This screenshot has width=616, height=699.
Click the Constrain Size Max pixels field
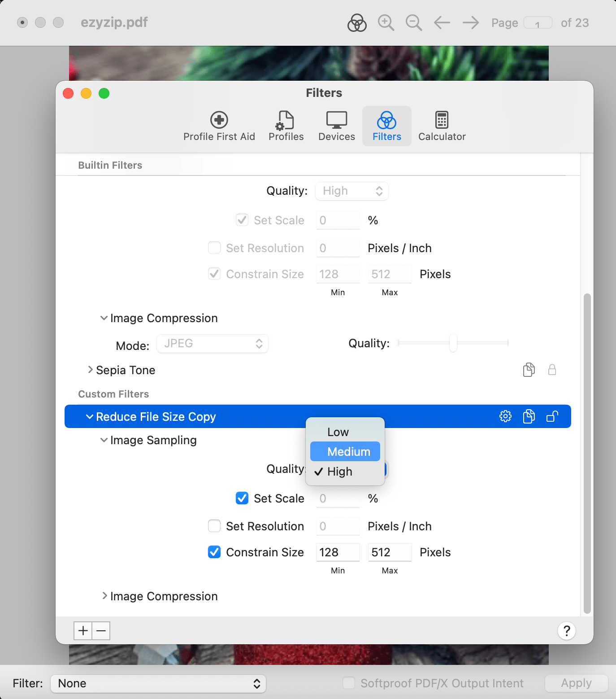coord(389,552)
